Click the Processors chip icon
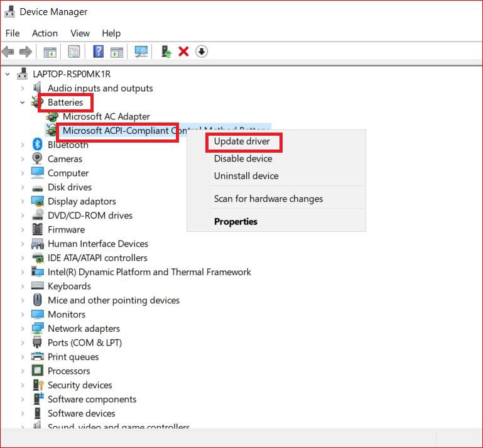The height and width of the screenshot is (448, 483). (x=38, y=371)
